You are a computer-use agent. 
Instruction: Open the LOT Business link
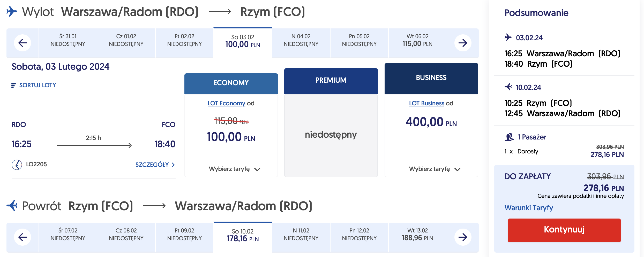(x=426, y=103)
